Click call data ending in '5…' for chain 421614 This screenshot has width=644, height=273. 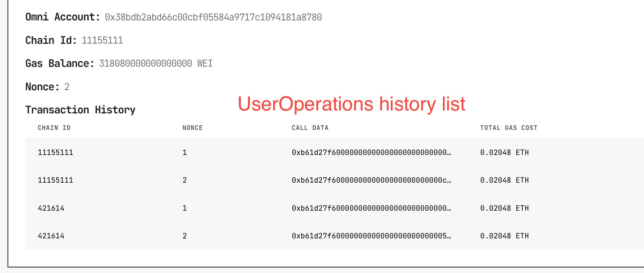tap(371, 236)
